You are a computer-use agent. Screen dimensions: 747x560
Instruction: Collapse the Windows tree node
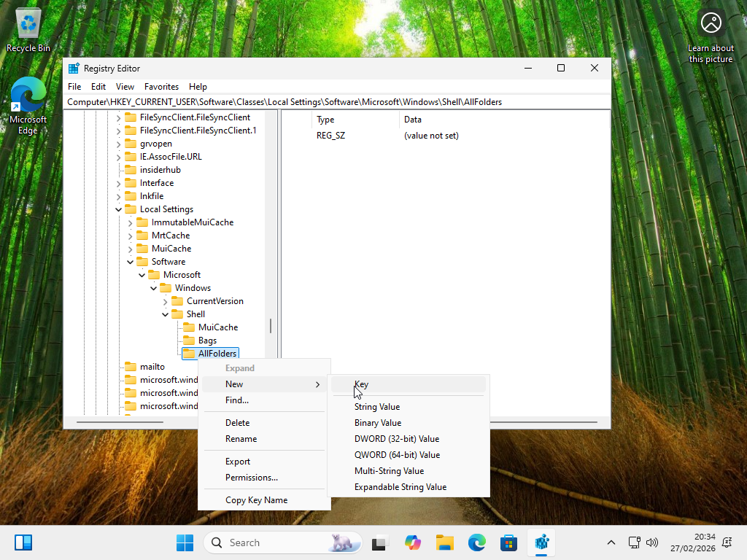click(x=153, y=288)
